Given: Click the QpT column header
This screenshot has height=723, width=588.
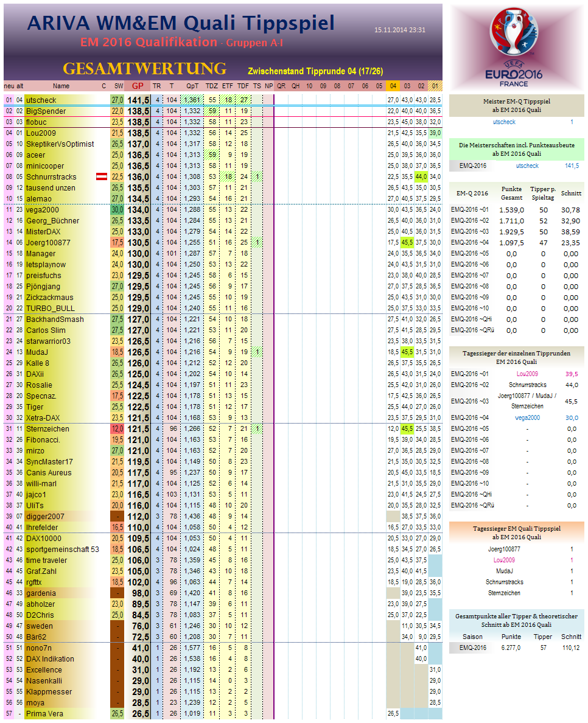Looking at the screenshot, I should coord(192,86).
